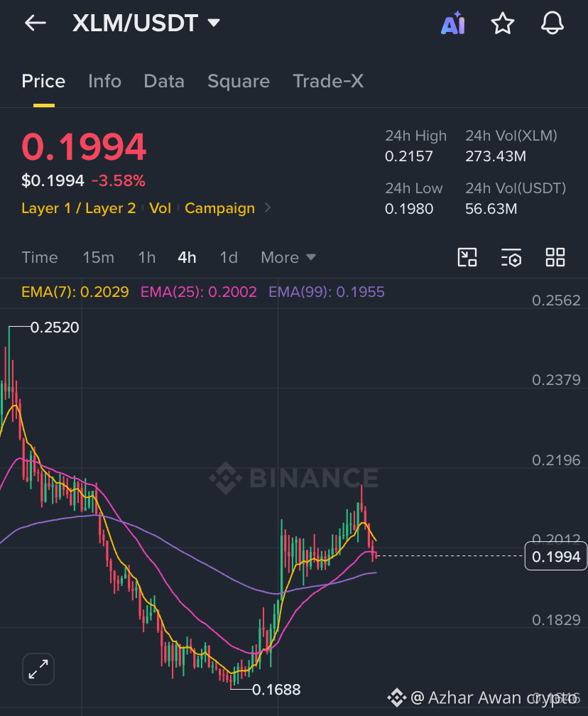588x716 pixels.
Task: Go back using the arrow icon
Action: coord(36,23)
